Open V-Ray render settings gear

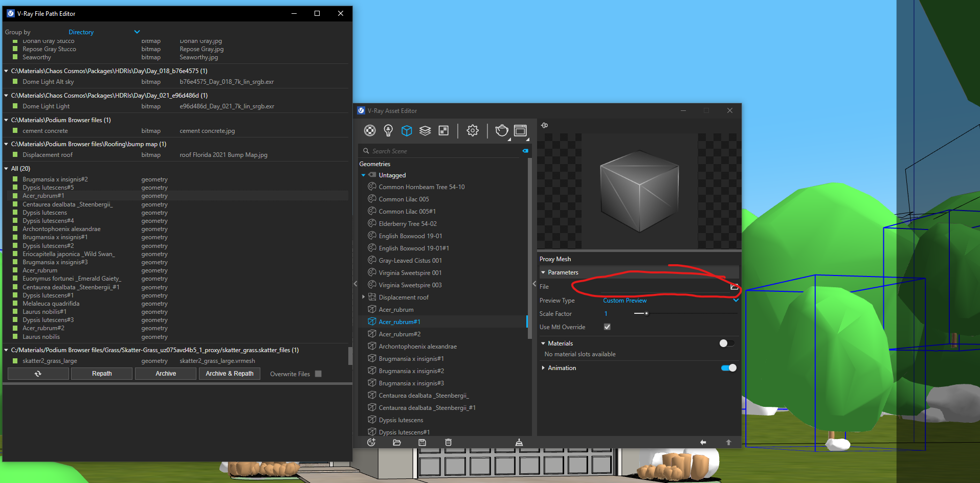pyautogui.click(x=473, y=131)
